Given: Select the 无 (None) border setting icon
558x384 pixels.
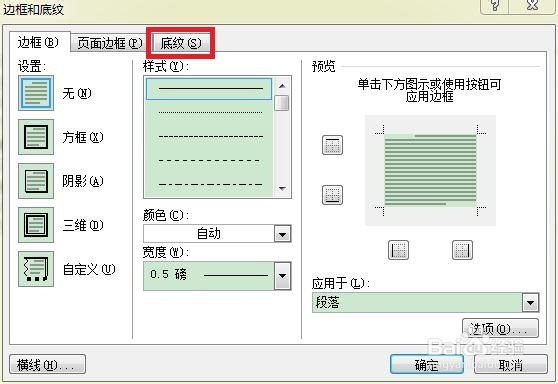Looking at the screenshot, I should tap(36, 93).
